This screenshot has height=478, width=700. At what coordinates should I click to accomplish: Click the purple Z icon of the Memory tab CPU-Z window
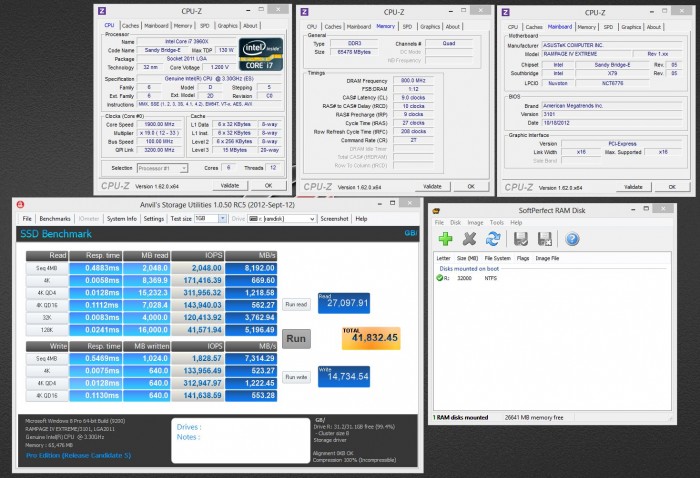click(x=304, y=12)
